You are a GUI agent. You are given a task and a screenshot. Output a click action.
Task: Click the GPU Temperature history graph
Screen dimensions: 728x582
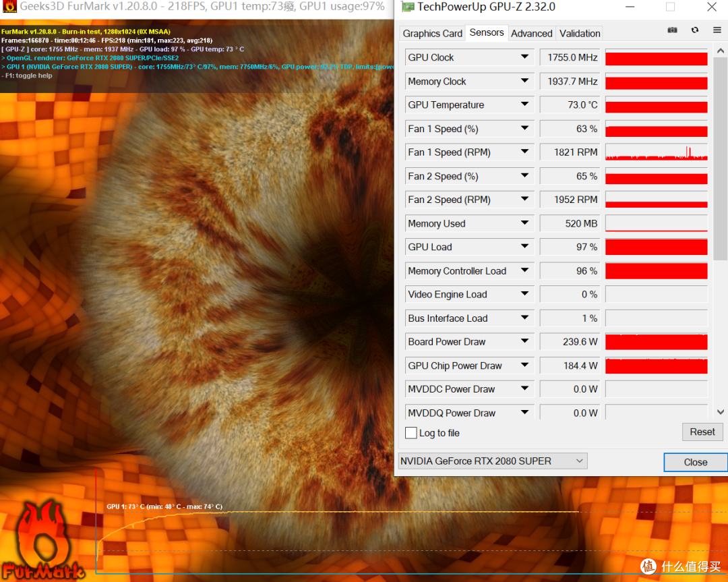click(656, 105)
